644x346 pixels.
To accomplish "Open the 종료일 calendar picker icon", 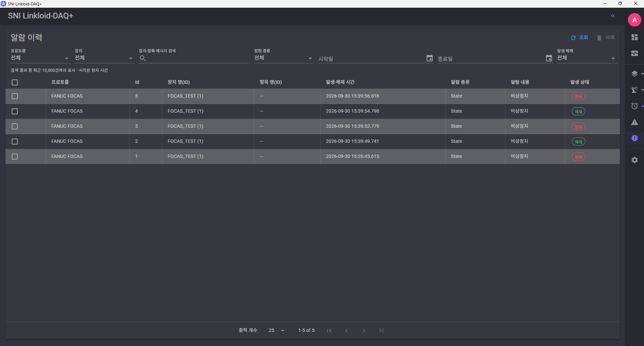I will point(549,58).
